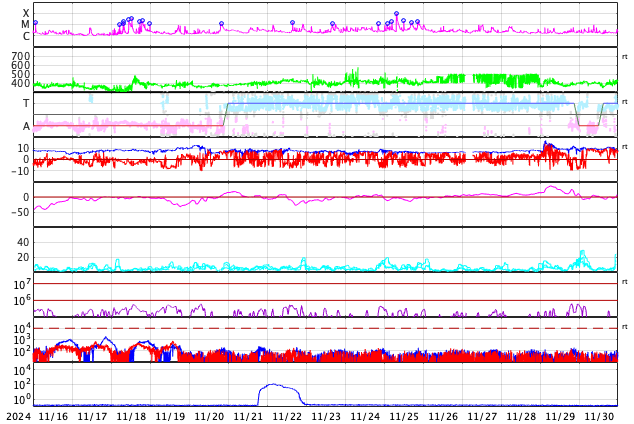Viewport: 634px width, 424px height.
Task: Click the rt label beside the T/A panel
Action: [x=625, y=102]
